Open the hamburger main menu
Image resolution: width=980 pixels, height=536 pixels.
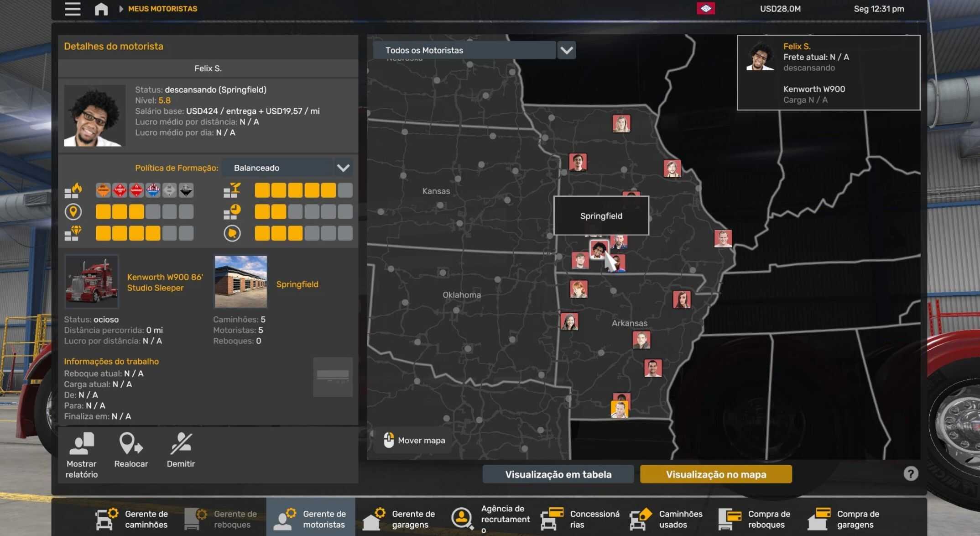pos(73,9)
